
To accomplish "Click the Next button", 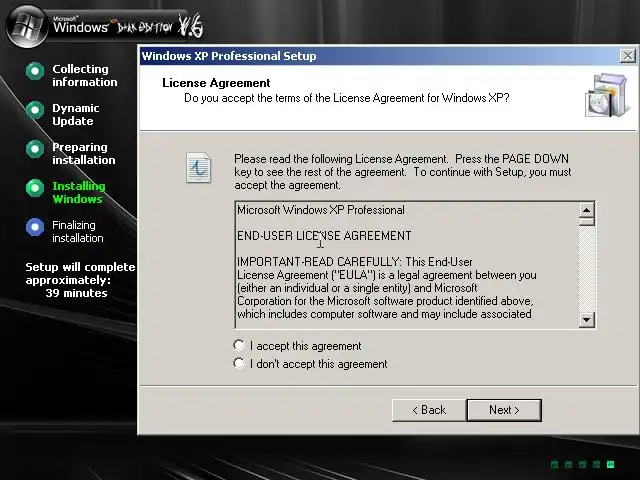I will pyautogui.click(x=504, y=410).
